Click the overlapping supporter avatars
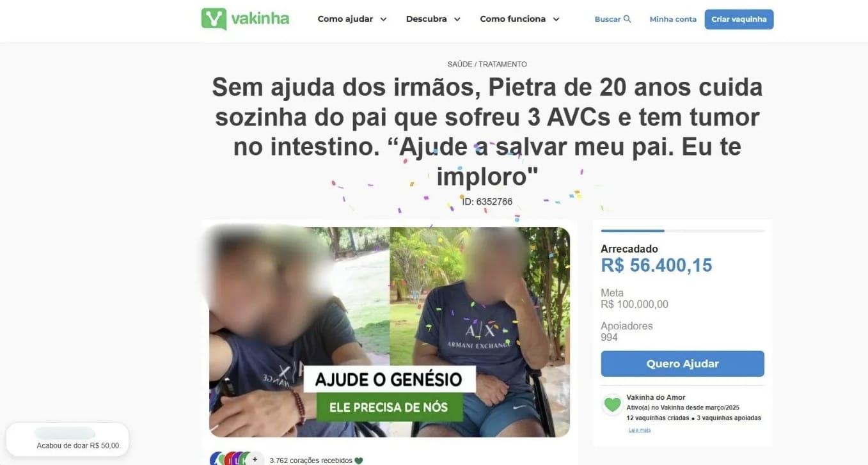 click(230, 459)
